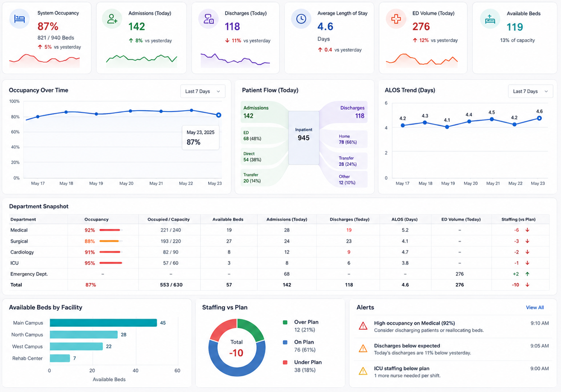The width and height of the screenshot is (561, 392).
Task: Click the down arrow in the ICU staffing cell
Action: click(527, 263)
